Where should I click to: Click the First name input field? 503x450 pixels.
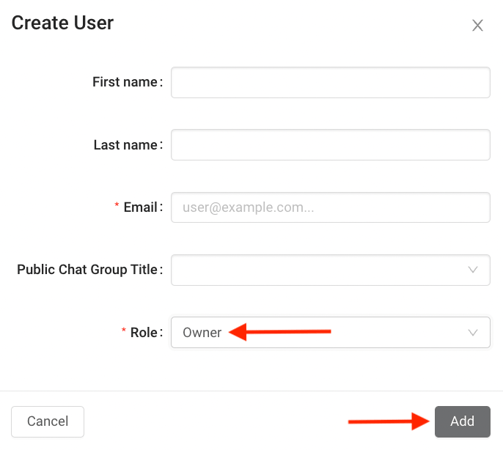[x=330, y=82]
